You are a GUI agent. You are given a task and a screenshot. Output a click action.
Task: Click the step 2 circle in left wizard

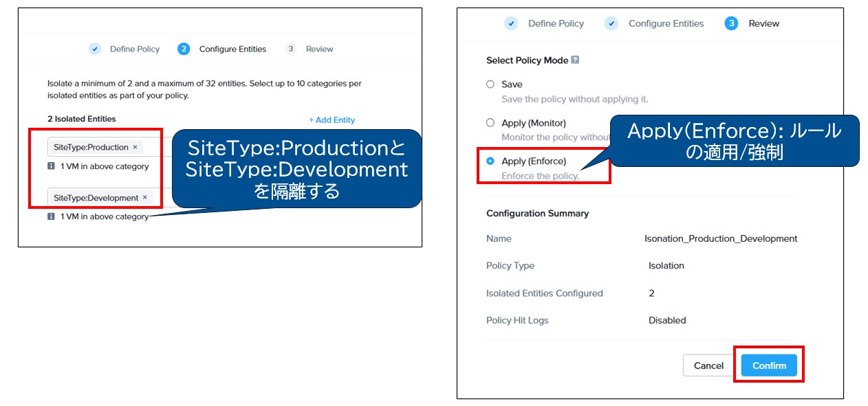tap(184, 49)
